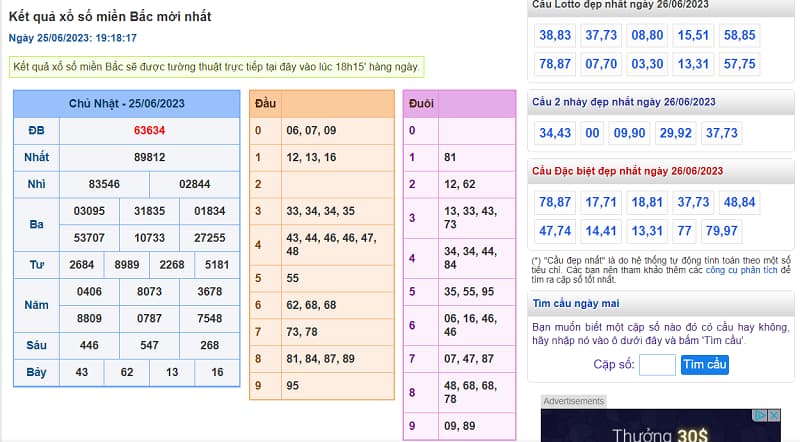Click the special prize number 63634
Image resolution: width=800 pixels, height=442 pixels.
pyautogui.click(x=149, y=131)
